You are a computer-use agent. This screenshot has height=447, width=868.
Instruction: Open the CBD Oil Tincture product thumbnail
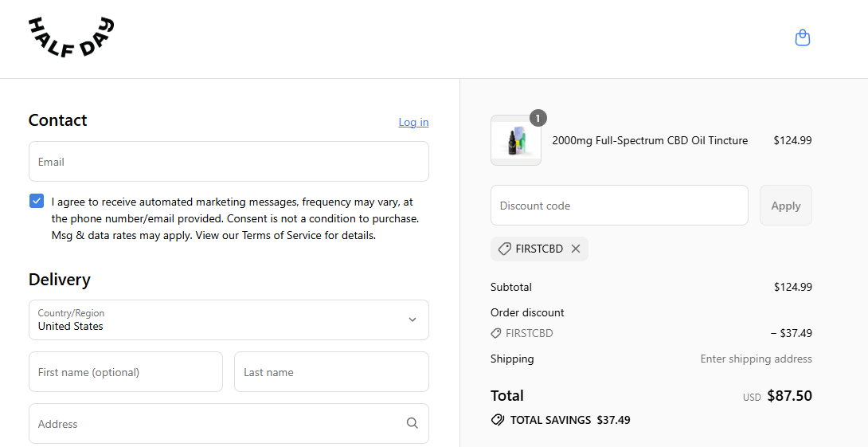coord(516,141)
